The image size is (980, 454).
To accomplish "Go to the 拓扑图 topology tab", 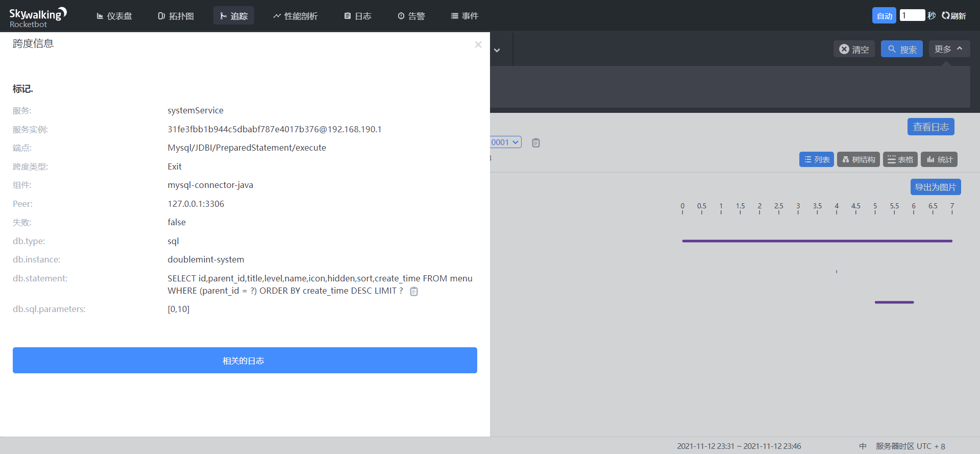I will pos(176,16).
